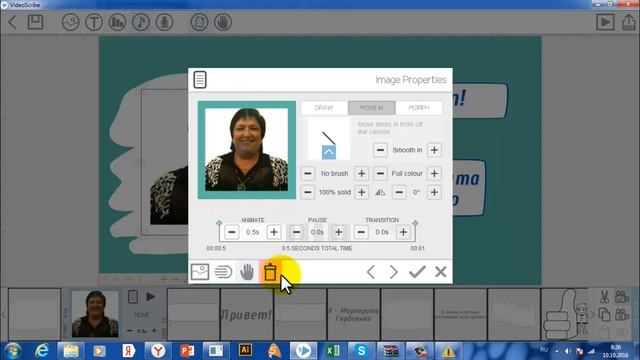
Task: Increase the TRANSITION time
Action: click(x=403, y=232)
